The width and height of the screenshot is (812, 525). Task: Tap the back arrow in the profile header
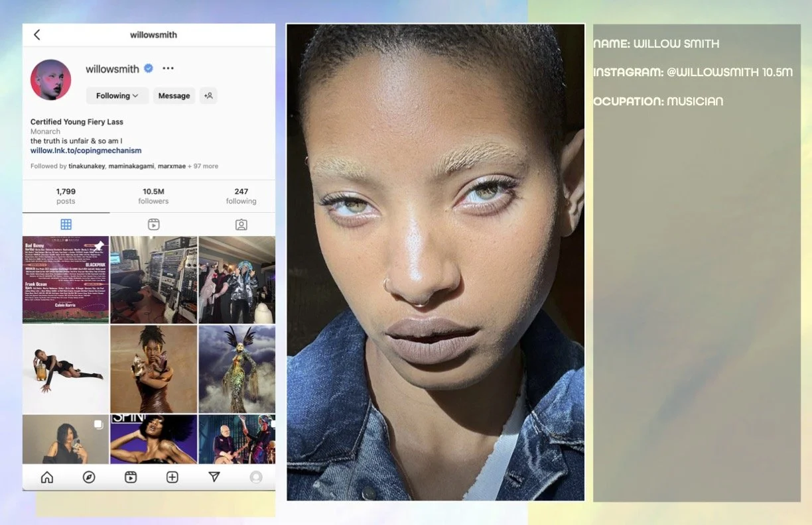(37, 34)
